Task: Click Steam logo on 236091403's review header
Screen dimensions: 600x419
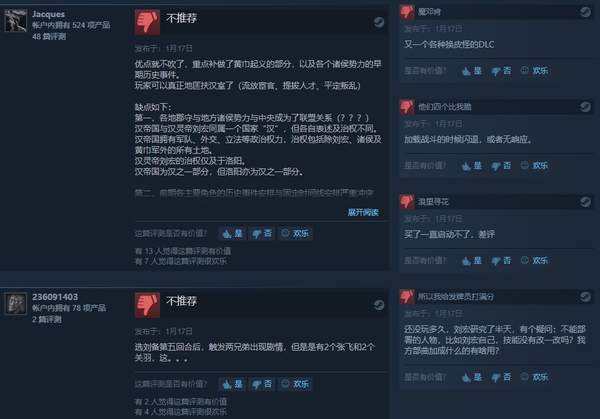Action: 379,305
